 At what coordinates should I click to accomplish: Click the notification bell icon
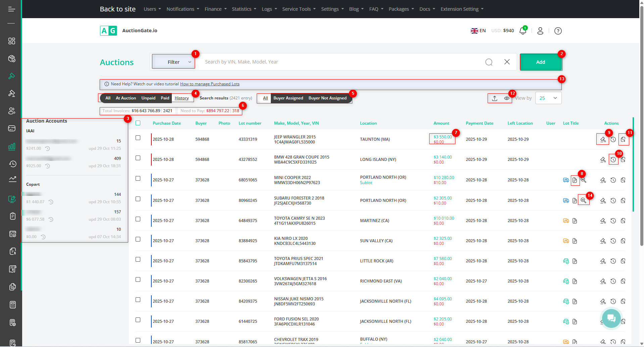[523, 31]
